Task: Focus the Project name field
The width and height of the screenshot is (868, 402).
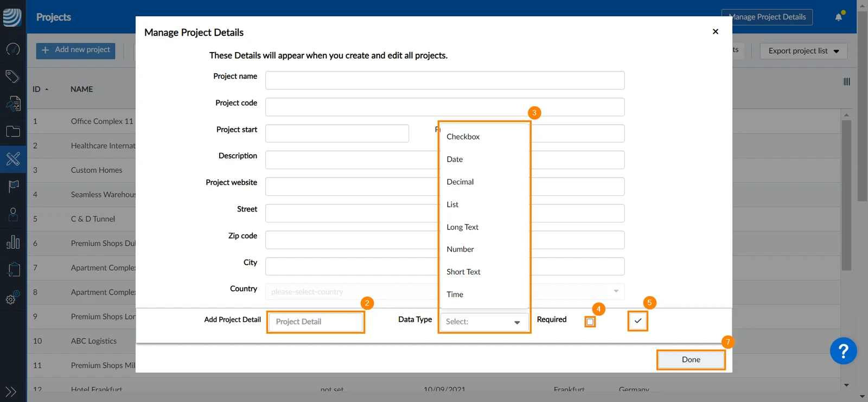Action: coord(445,80)
